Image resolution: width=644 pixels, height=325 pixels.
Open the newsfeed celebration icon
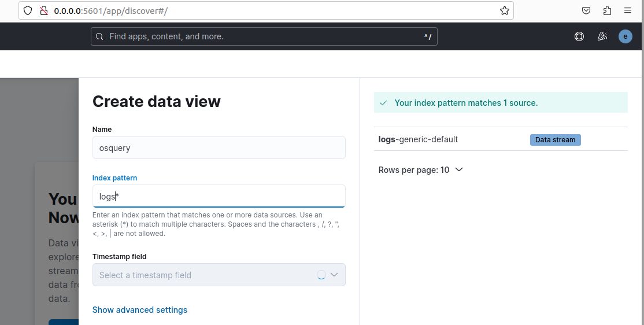click(x=602, y=36)
